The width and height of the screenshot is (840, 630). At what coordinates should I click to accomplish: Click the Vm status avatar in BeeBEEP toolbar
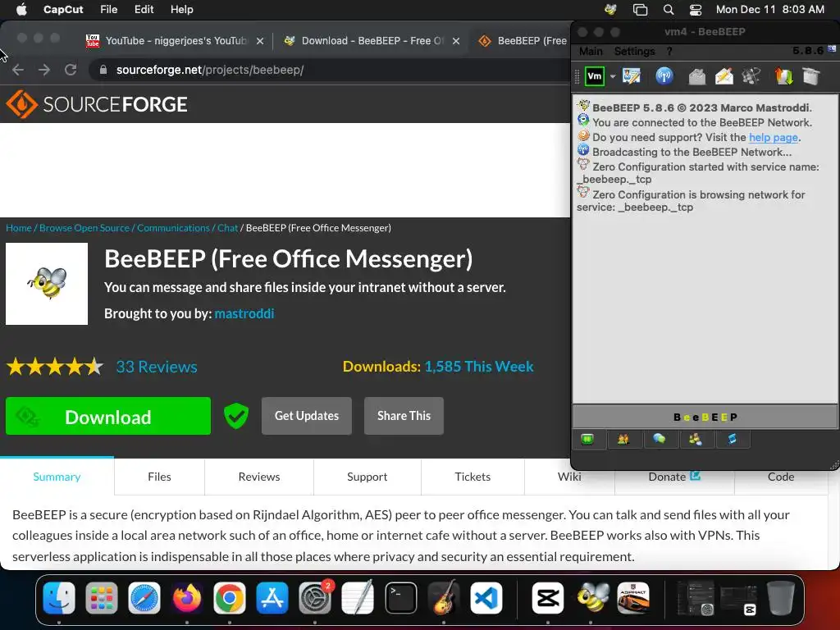pyautogui.click(x=594, y=76)
